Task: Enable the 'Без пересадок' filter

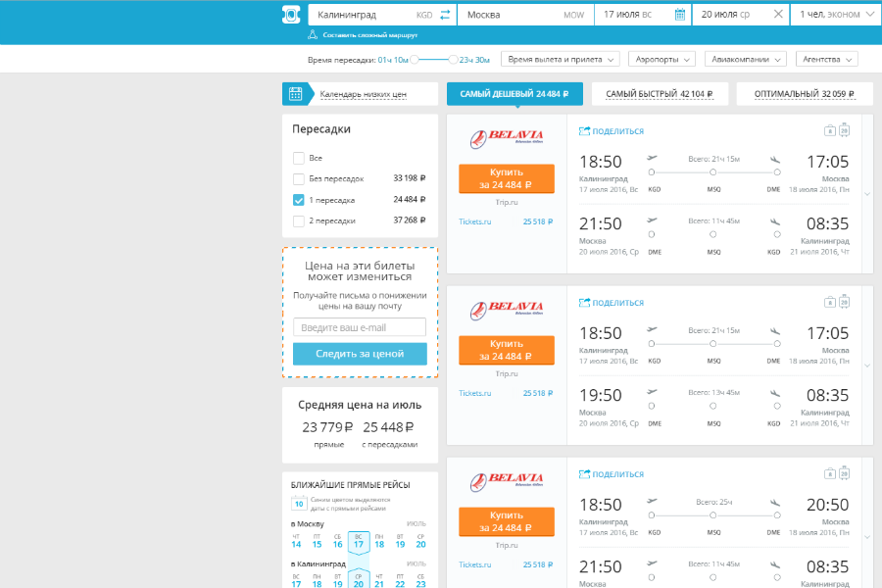Action: coord(299,178)
